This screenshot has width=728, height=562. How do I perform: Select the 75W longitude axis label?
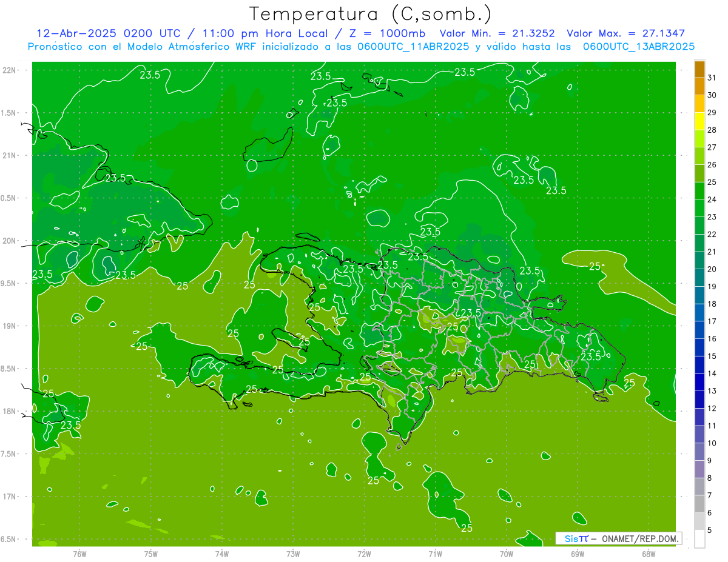(x=151, y=554)
